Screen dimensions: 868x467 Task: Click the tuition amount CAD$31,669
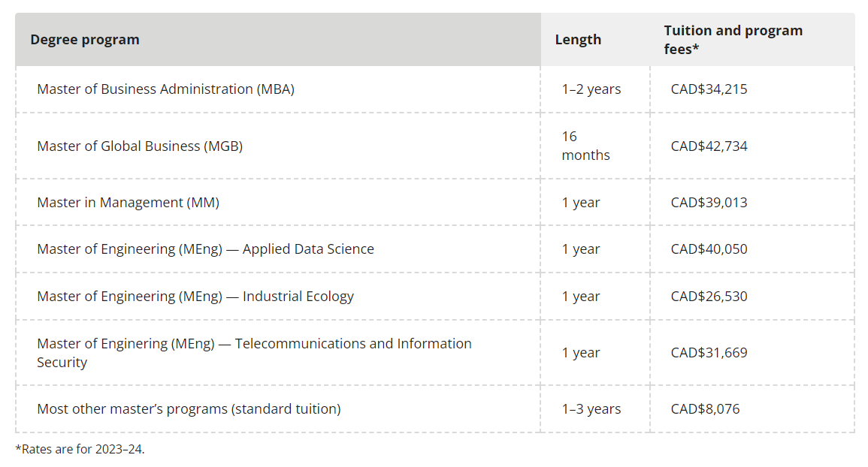709,353
